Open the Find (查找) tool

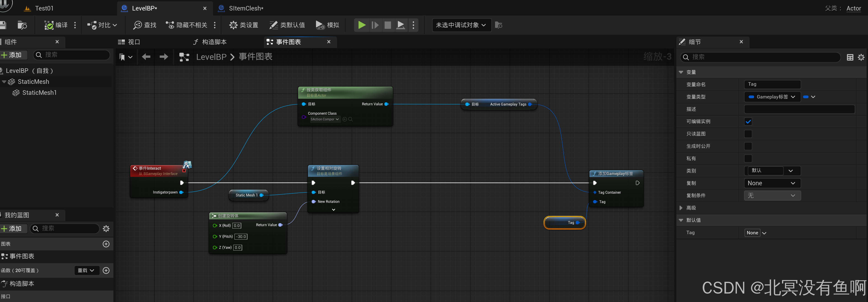coord(145,25)
